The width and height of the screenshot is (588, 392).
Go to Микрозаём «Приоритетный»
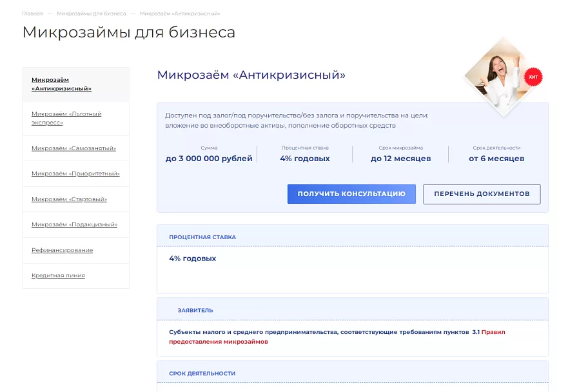click(75, 173)
